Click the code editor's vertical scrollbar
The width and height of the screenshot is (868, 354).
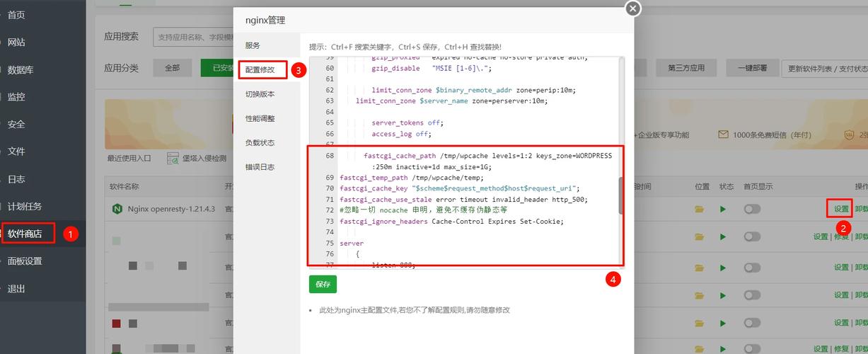[x=620, y=195]
